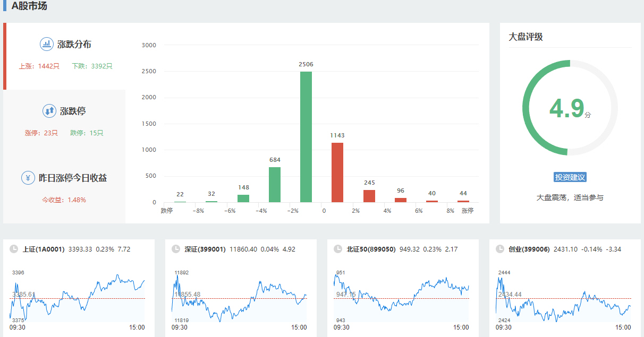Click the red bar labeled 1143
This screenshot has width=644, height=337.
(x=337, y=172)
